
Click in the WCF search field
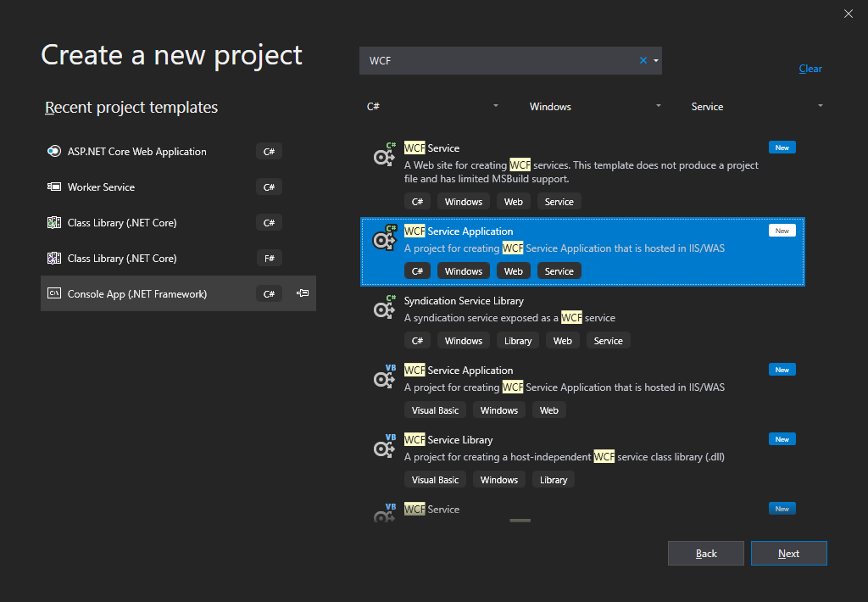click(500, 60)
